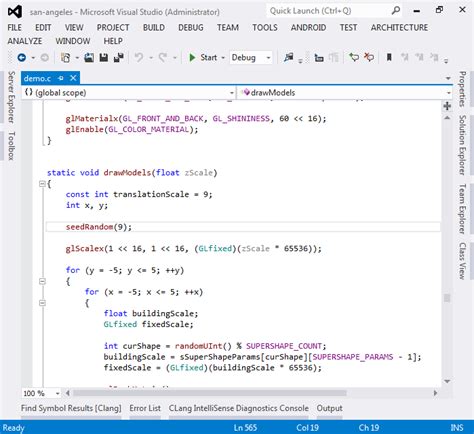474x434 pixels.
Task: Click the seedRandom(9); code line
Action: pos(243,227)
